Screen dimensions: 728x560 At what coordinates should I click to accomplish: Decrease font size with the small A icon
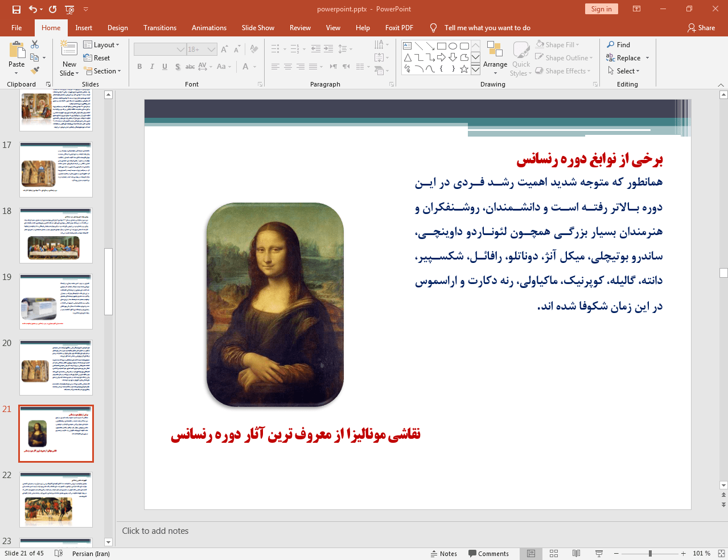[x=237, y=50]
